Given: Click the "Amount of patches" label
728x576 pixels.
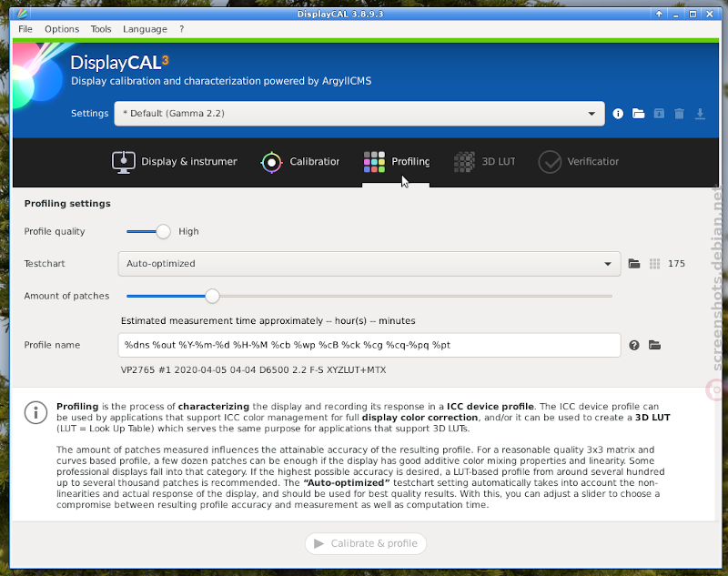Looking at the screenshot, I should pyautogui.click(x=66, y=296).
